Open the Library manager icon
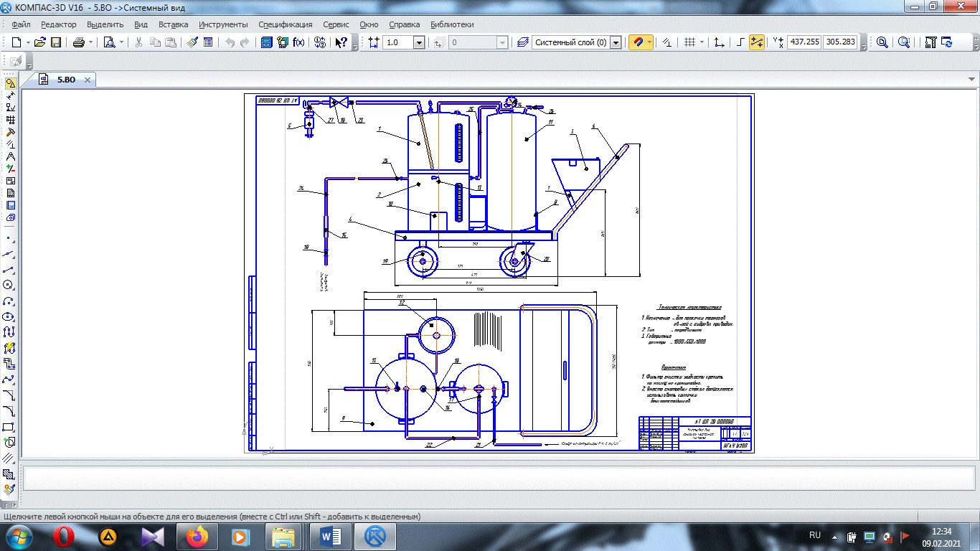The image size is (980, 551). [x=265, y=42]
